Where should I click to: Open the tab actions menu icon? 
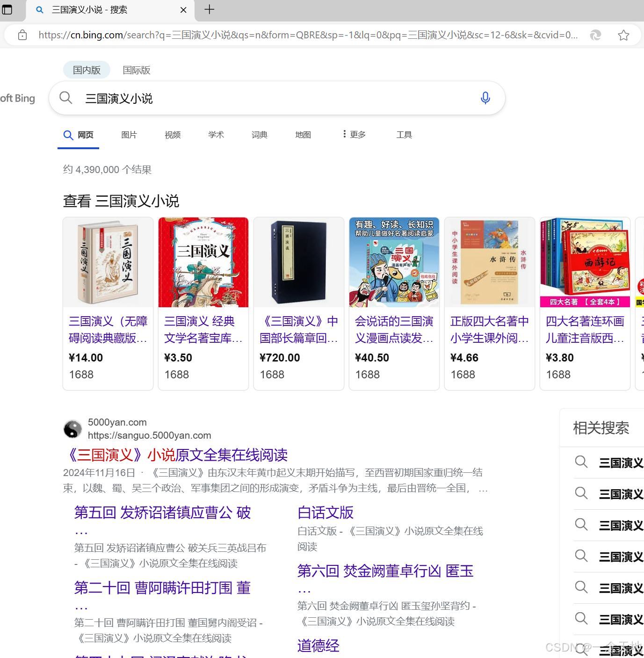7,9
